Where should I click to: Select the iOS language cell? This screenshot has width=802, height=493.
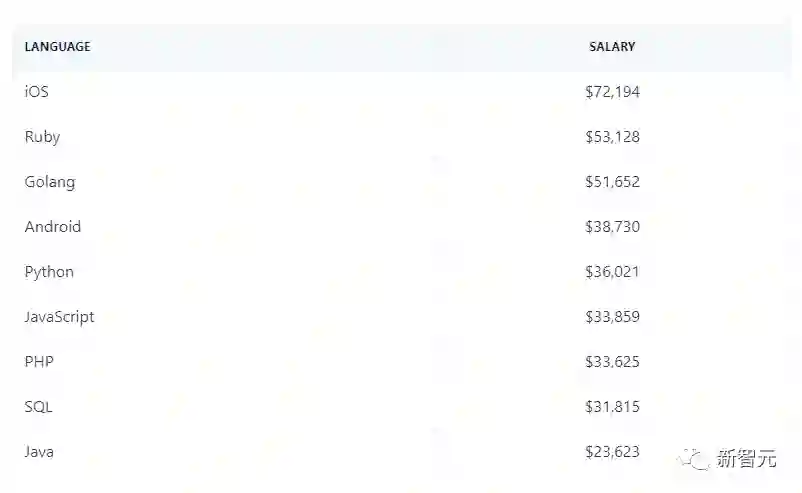(37, 92)
